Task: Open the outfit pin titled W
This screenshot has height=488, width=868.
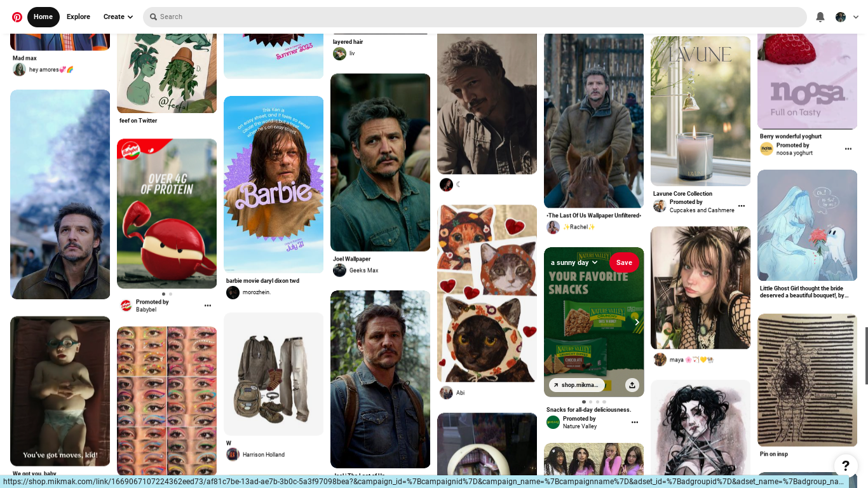Action: click(273, 374)
